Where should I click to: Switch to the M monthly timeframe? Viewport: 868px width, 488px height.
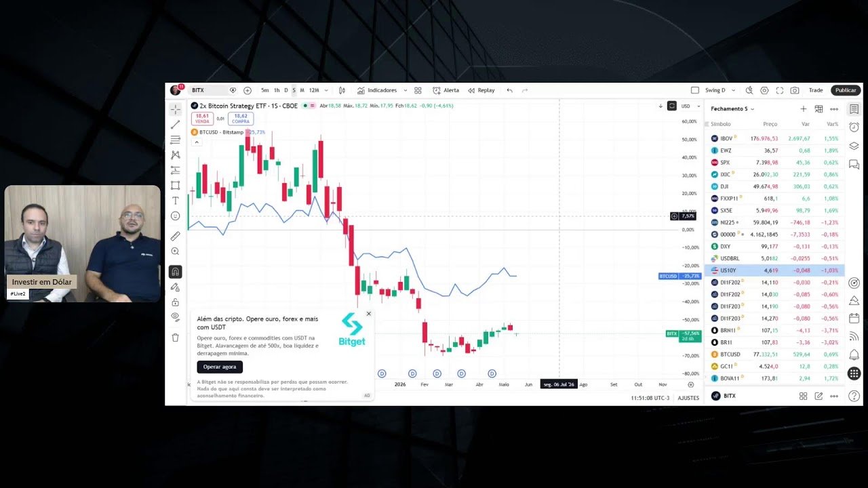(x=302, y=90)
